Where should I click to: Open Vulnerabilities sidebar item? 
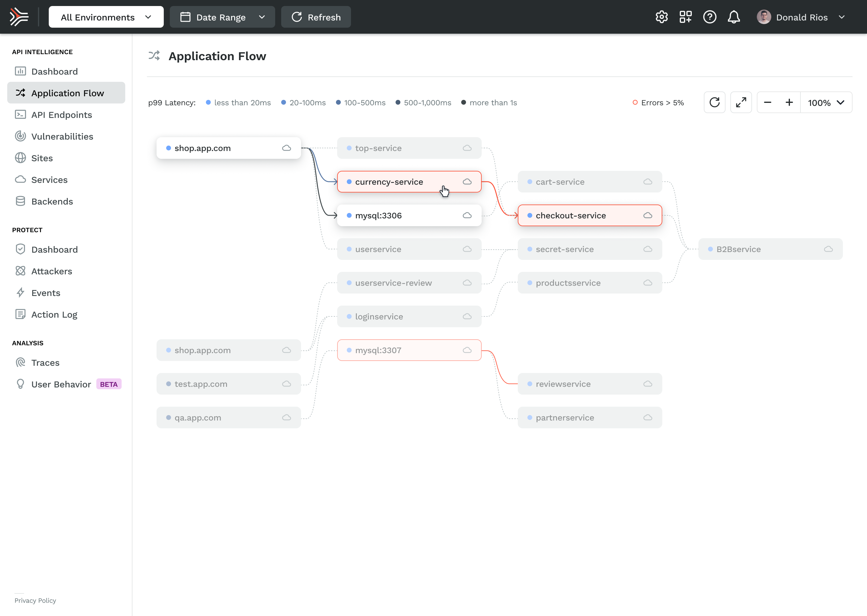tap(62, 137)
